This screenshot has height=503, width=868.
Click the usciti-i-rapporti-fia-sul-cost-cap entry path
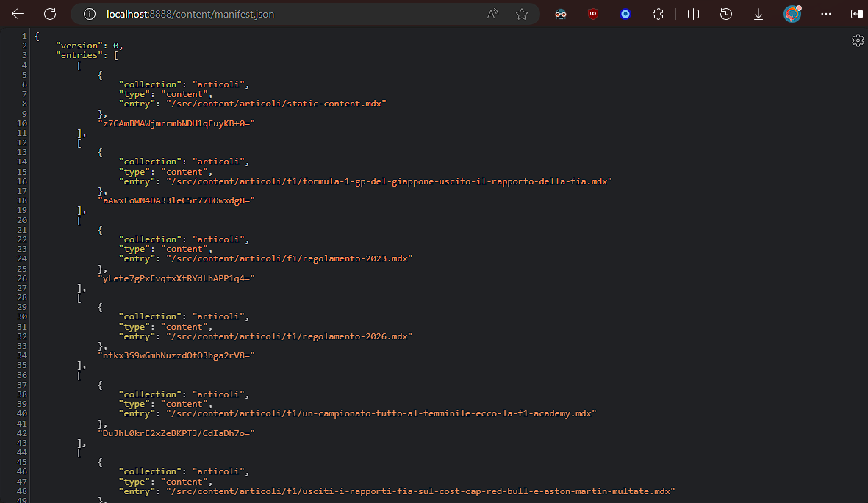[420, 491]
